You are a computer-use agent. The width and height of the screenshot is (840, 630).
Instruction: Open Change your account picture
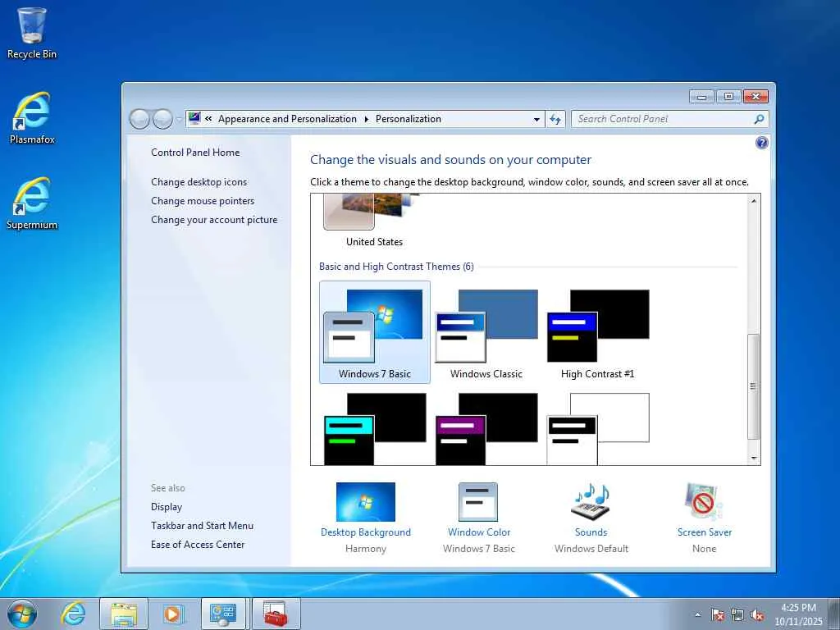pos(214,220)
